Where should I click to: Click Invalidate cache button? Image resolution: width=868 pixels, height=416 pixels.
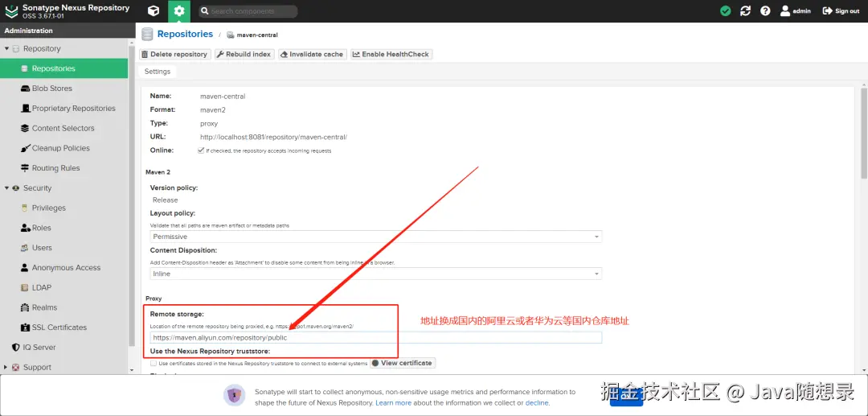tap(312, 54)
